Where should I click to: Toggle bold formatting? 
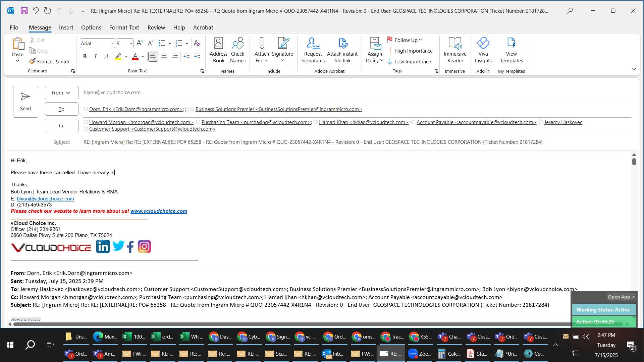(85, 57)
